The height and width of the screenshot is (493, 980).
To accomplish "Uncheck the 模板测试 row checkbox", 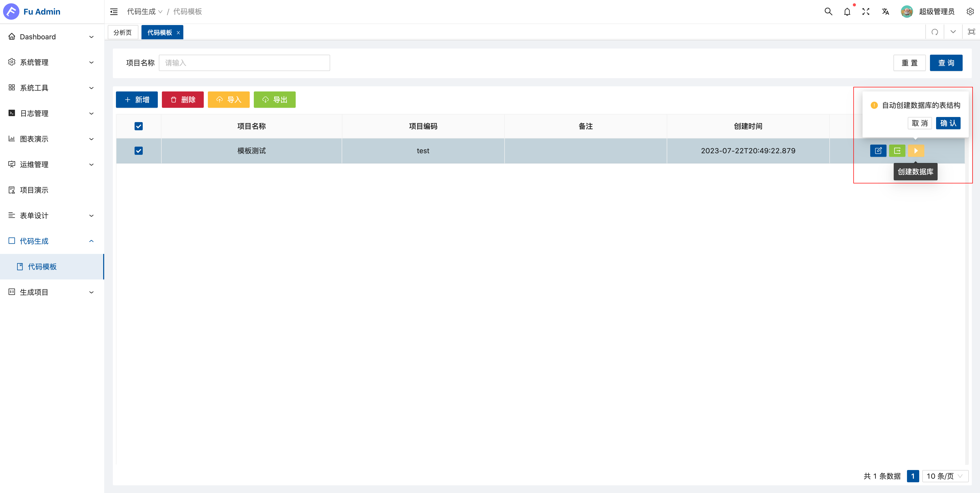I will click(138, 151).
